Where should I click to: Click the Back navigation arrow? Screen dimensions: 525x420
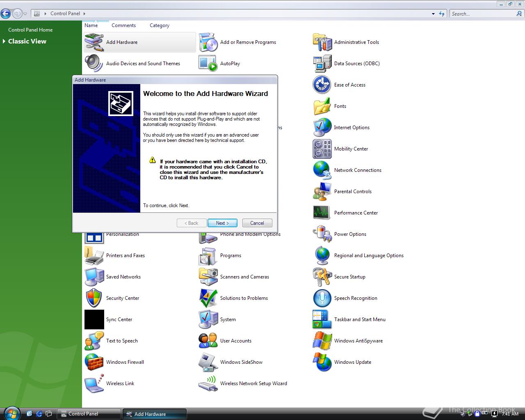pyautogui.click(x=6, y=14)
